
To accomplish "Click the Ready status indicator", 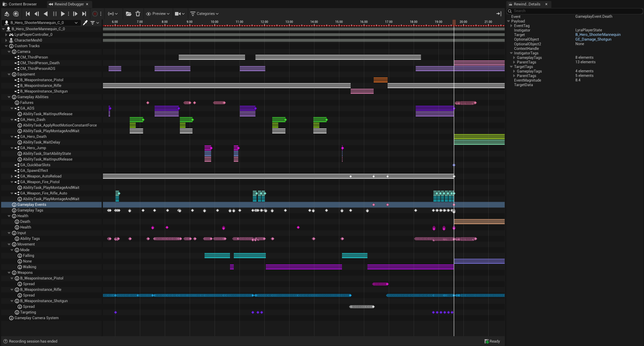I will [x=492, y=341].
